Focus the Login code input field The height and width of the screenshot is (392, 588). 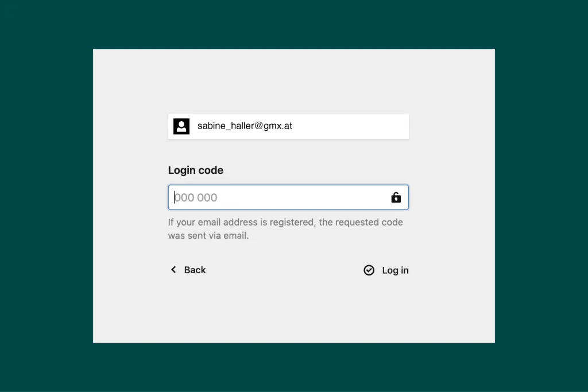pyautogui.click(x=276, y=197)
